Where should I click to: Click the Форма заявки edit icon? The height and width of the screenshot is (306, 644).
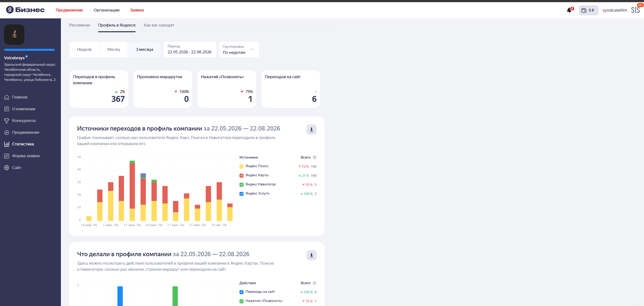[x=7, y=156]
